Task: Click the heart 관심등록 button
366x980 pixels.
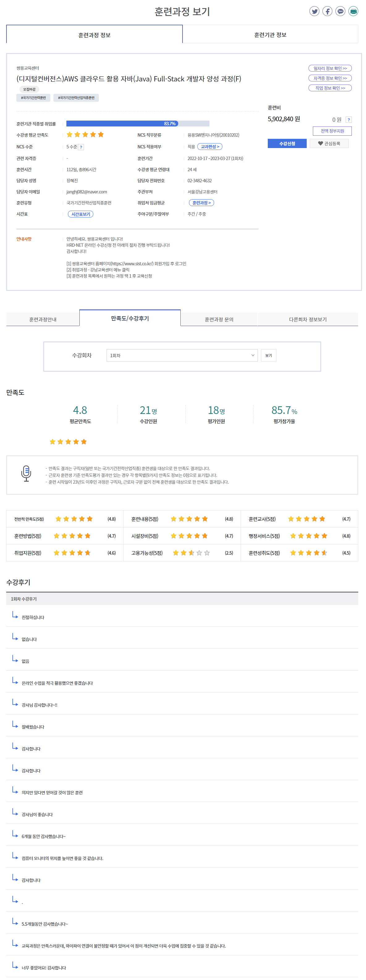Action: (x=329, y=143)
